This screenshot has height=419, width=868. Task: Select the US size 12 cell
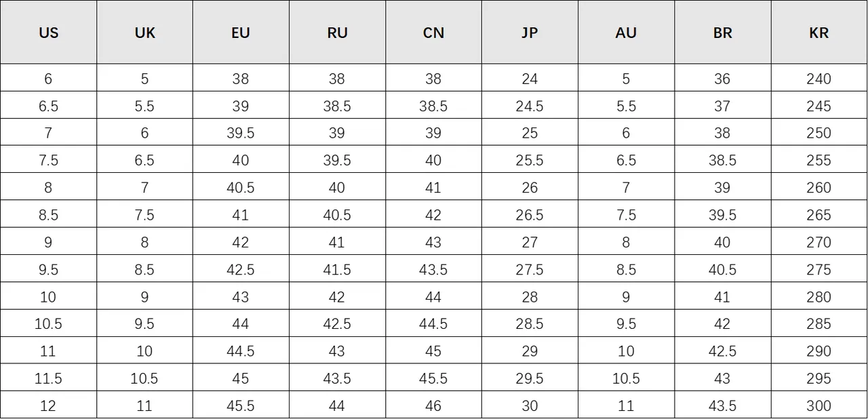[x=48, y=405]
